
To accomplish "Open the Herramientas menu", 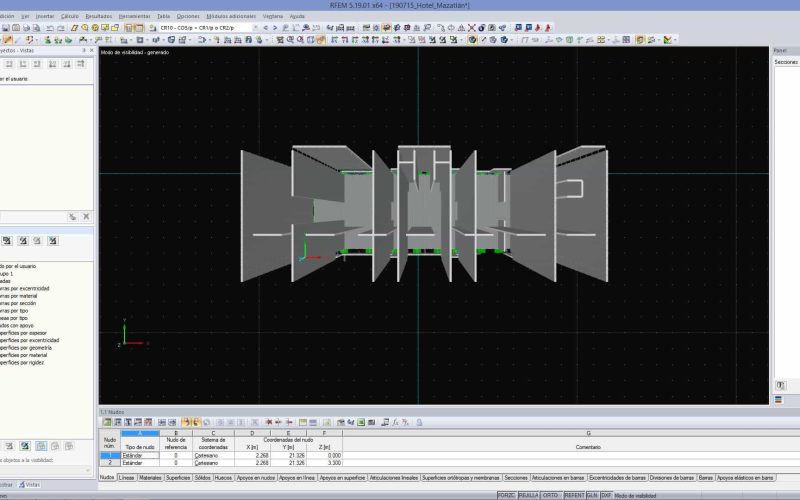I will (x=135, y=16).
